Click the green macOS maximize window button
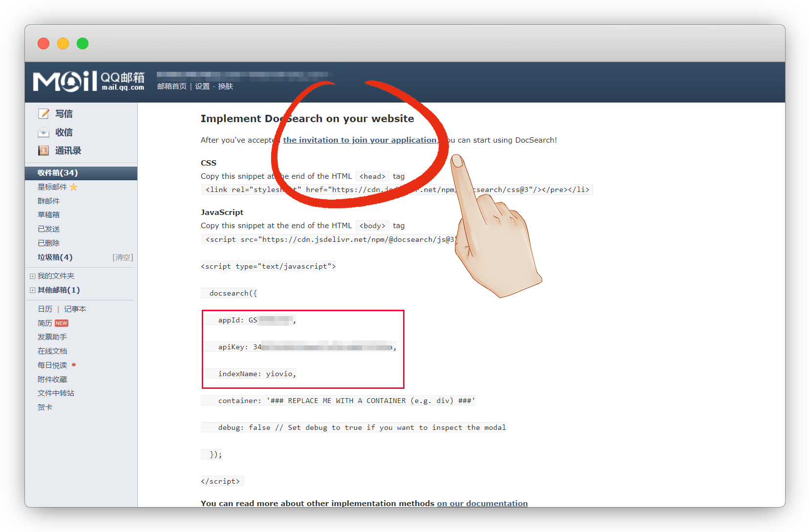Screen dimensions: 810x532 [x=83, y=43]
